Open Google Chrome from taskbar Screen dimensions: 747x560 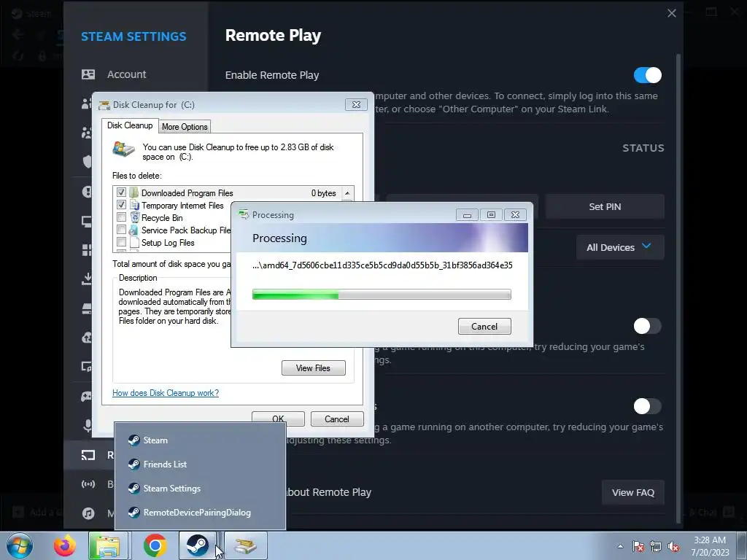pos(155,545)
